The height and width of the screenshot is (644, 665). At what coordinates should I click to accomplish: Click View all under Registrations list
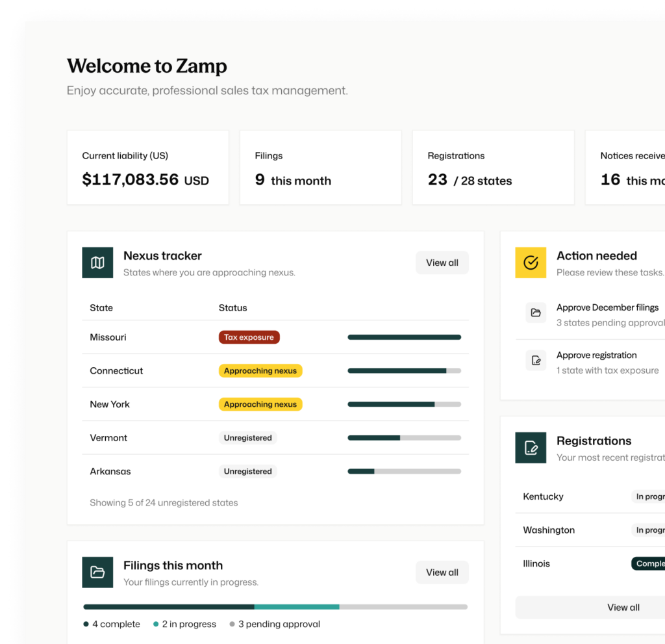623,607
